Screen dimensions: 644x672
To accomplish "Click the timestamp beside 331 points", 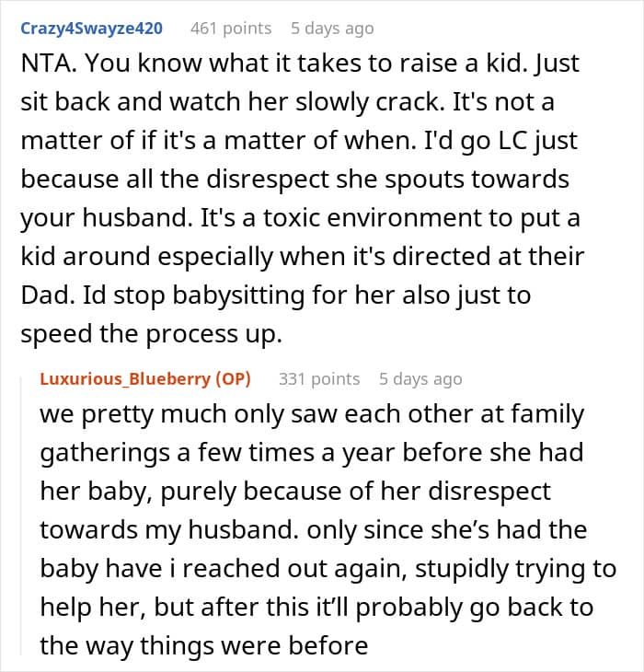I will 420,378.
